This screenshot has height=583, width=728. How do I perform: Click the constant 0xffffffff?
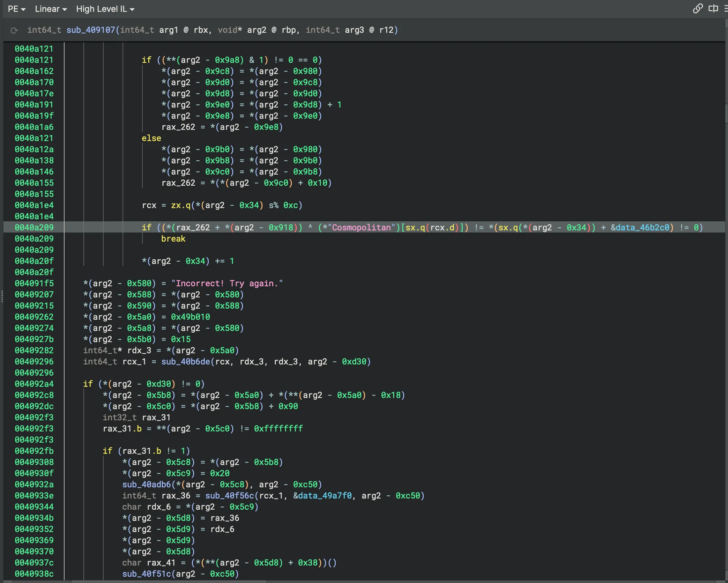(278, 429)
